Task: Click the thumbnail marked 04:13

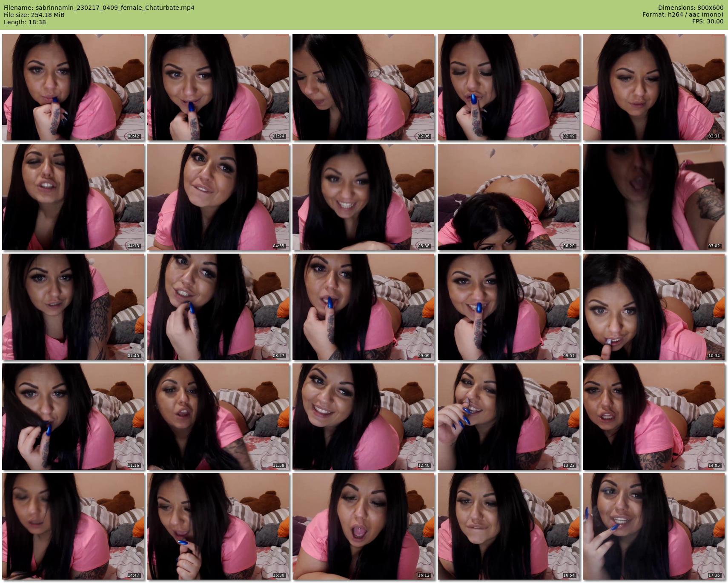Action: [x=73, y=197]
